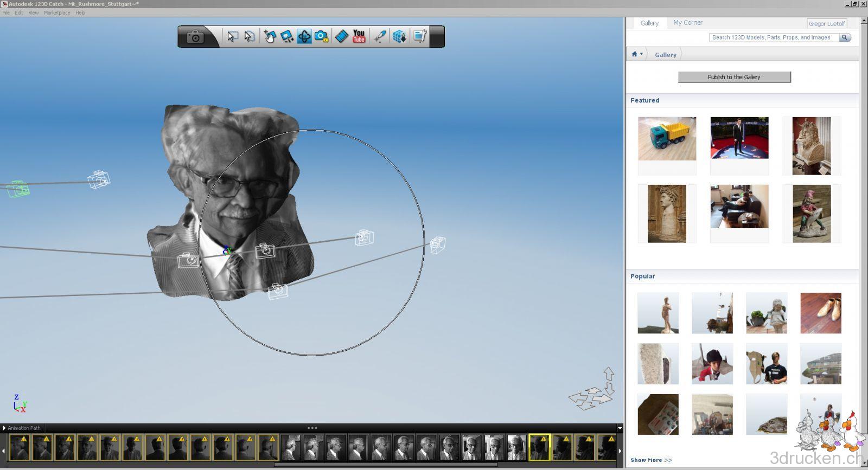Open the View menu

[34, 12]
